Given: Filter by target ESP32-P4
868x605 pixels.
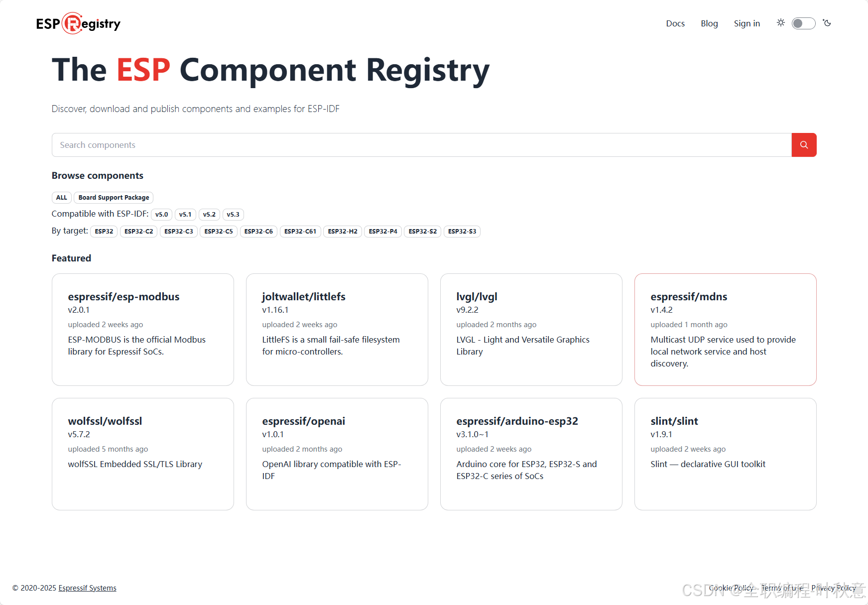Looking at the screenshot, I should pos(383,232).
